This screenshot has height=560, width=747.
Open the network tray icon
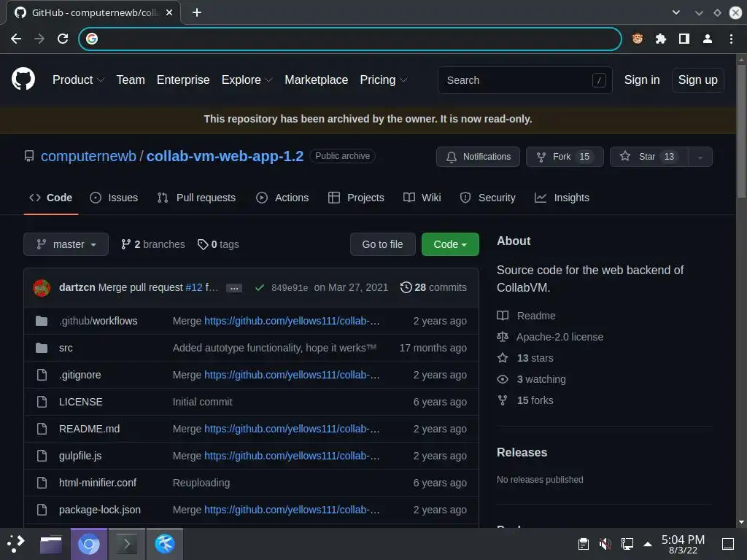[x=627, y=544]
